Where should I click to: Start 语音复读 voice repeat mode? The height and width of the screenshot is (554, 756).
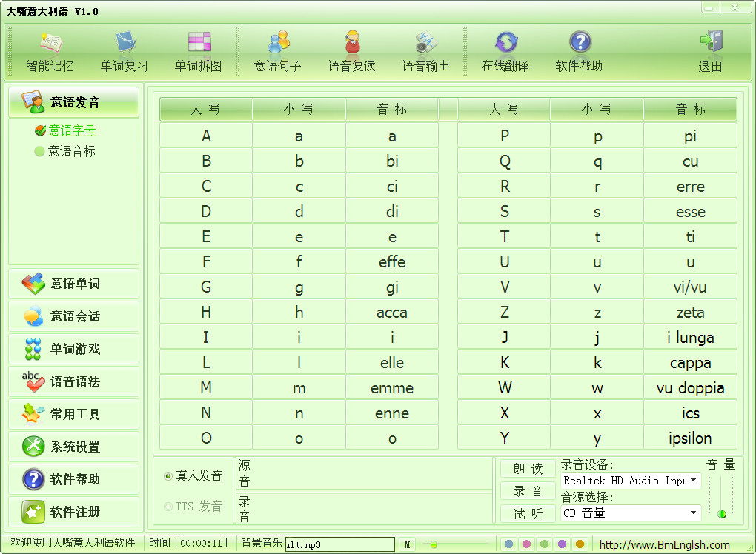351,50
